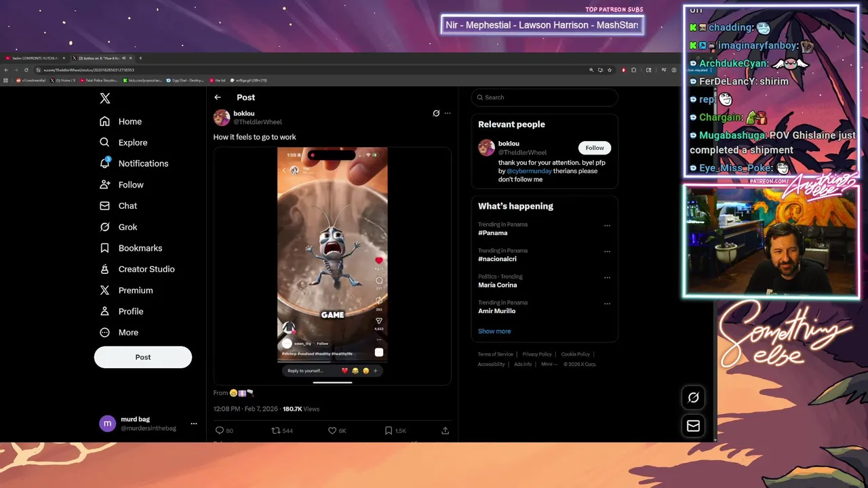Viewport: 868px width, 488px height.
Task: Open the r/Livestreamfail bookmark
Action: [31, 81]
